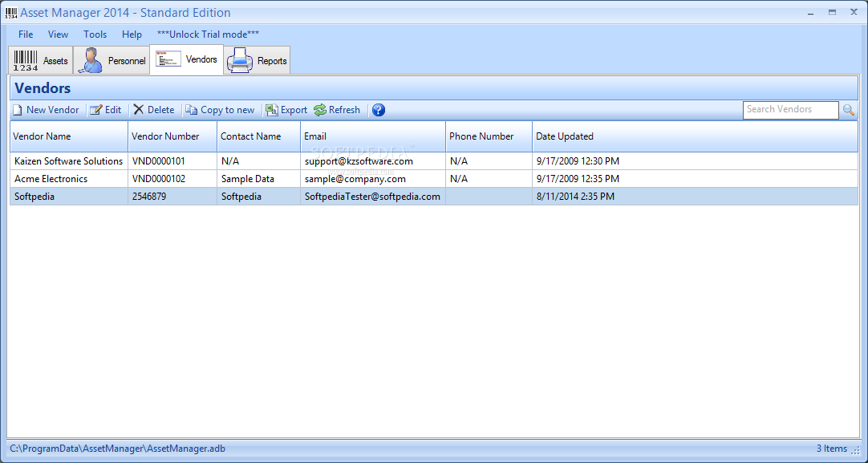The width and height of the screenshot is (868, 463).
Task: Click vendor number 2546879
Action: (x=149, y=197)
